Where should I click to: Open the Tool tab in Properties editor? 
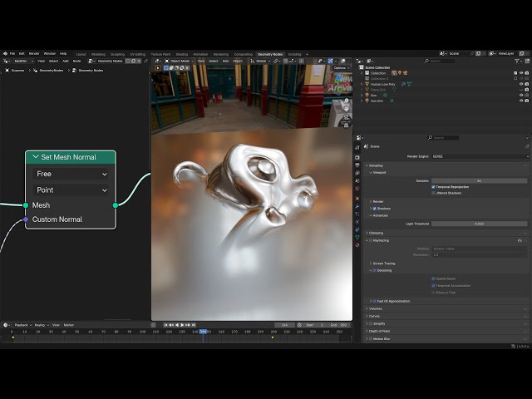pyautogui.click(x=357, y=148)
